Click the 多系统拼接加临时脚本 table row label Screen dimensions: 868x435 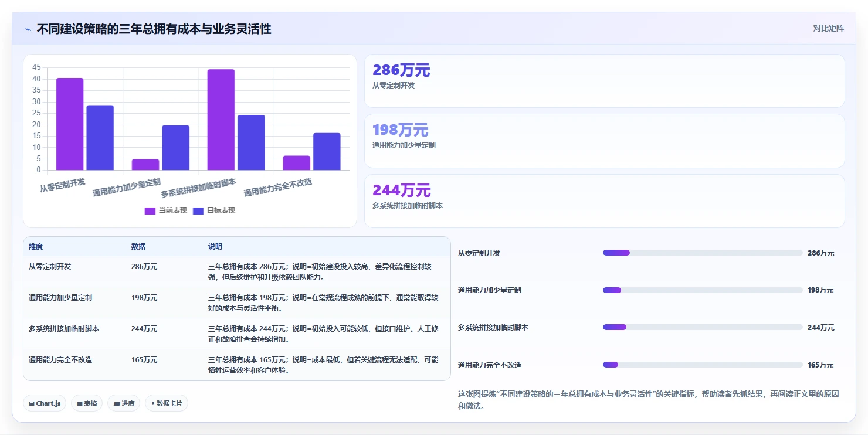click(x=64, y=328)
